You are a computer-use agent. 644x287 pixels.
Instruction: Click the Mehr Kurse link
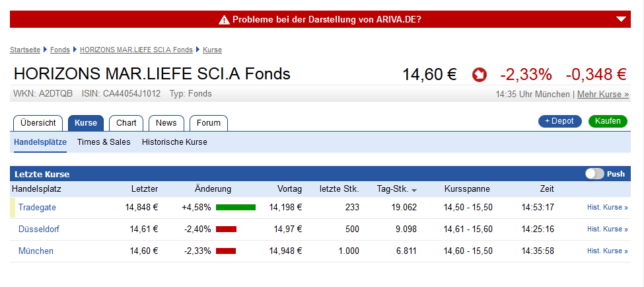602,95
